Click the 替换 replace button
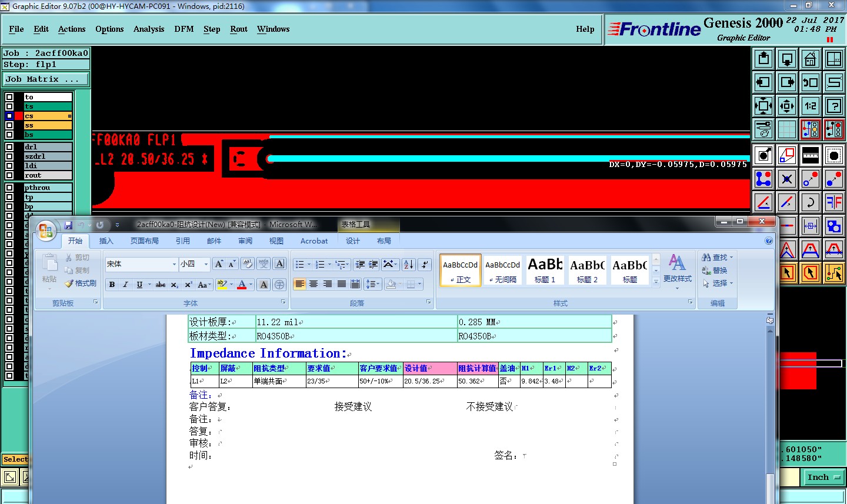This screenshot has width=847, height=504. click(x=715, y=271)
